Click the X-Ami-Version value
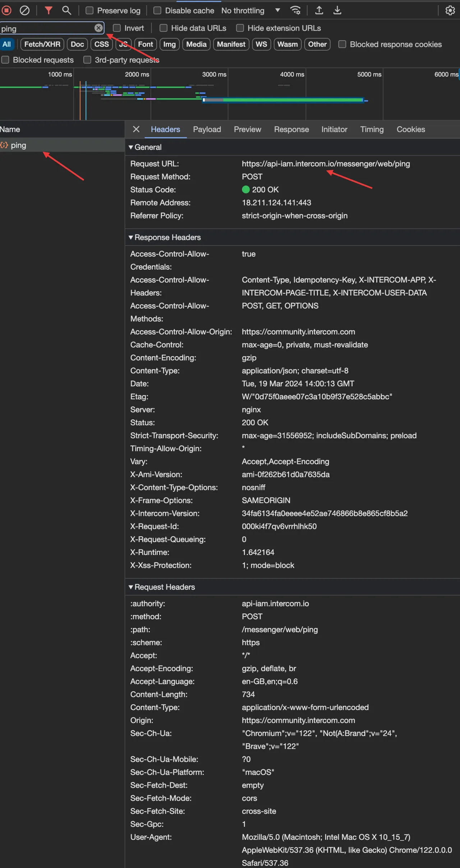460x868 pixels. coord(286,475)
